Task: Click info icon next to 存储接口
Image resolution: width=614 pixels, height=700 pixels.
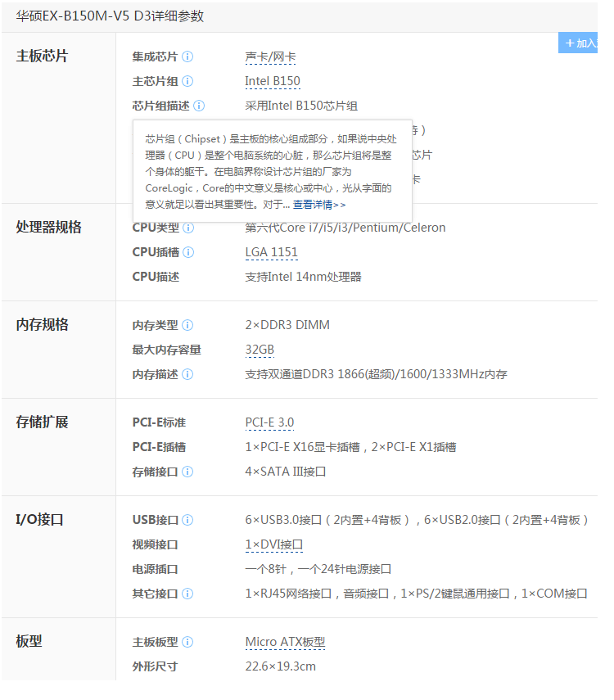Action: 188,472
